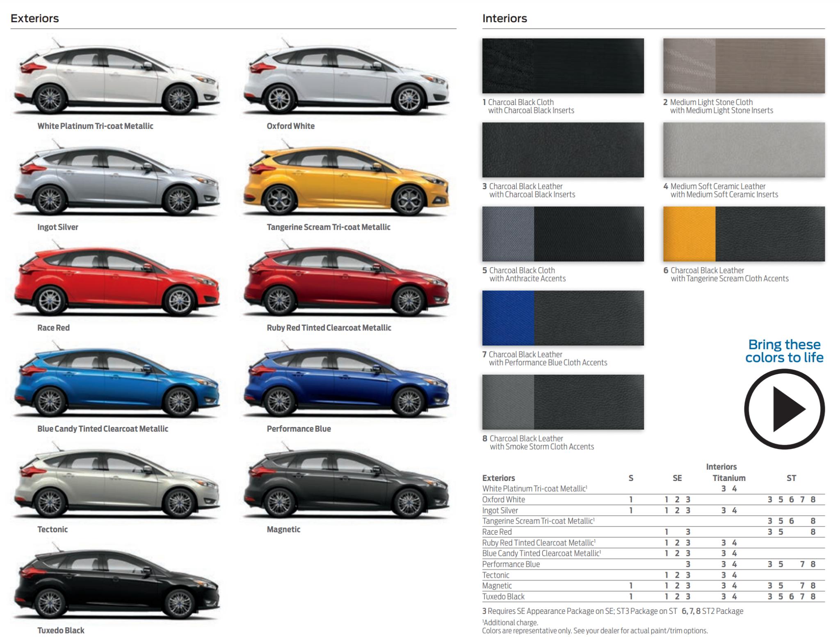This screenshot has height=641, width=840.
Task: Pick Performance Blue Cloth Accents swatch 7
Action: (x=563, y=318)
